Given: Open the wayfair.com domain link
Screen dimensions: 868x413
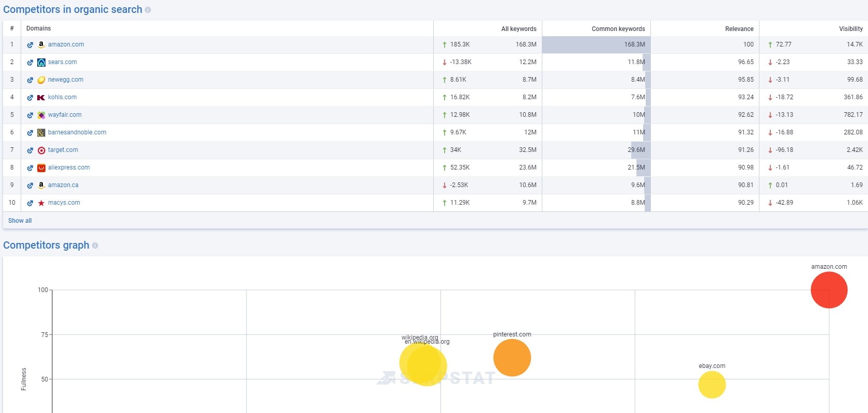Looking at the screenshot, I should pyautogui.click(x=65, y=115).
